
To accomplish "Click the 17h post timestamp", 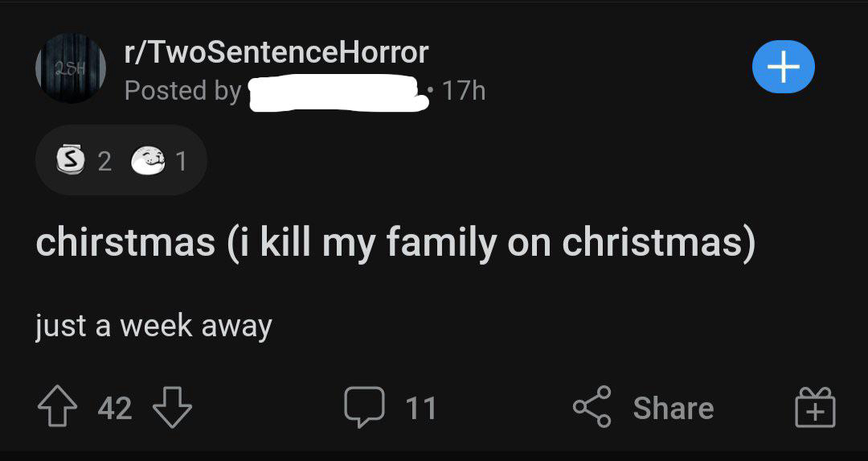I will click(x=464, y=91).
